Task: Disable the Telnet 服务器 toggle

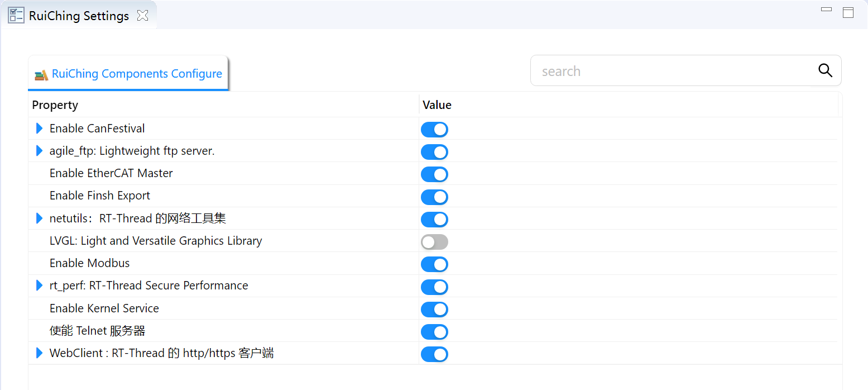Action: click(x=434, y=332)
